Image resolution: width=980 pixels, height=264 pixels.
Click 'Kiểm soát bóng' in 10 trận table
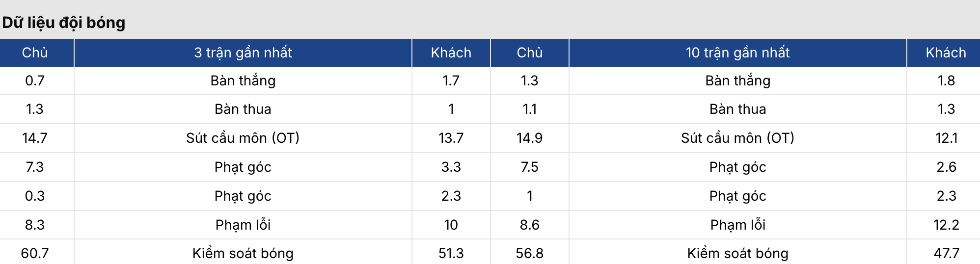(x=737, y=253)
